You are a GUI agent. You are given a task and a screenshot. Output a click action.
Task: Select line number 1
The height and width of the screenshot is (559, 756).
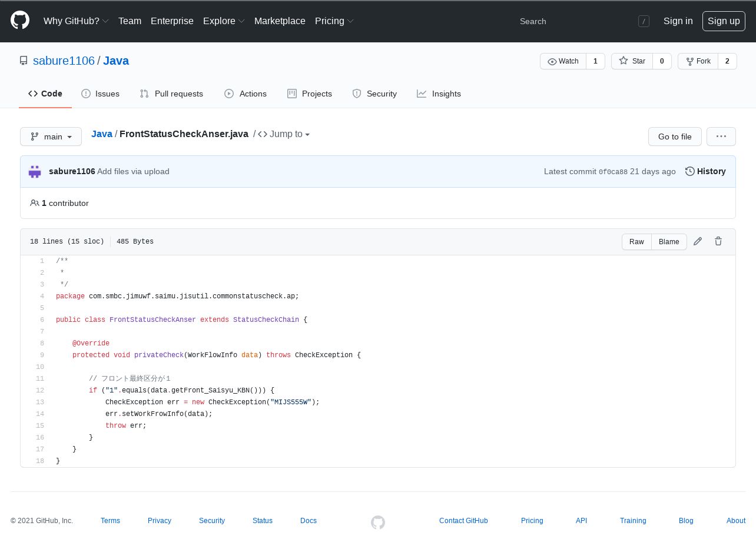[x=42, y=261]
